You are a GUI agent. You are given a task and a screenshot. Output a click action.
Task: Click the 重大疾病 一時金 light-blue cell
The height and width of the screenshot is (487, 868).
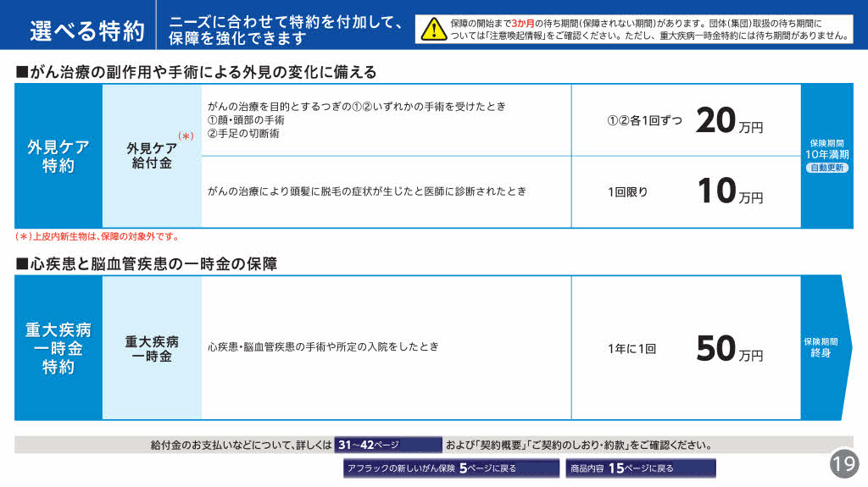pyautogui.click(x=152, y=348)
